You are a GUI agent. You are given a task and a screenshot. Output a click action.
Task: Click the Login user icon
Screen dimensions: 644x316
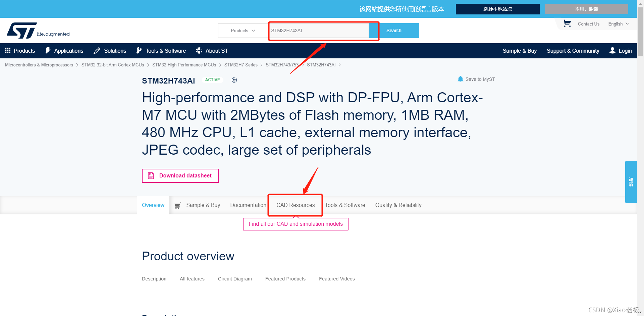(612, 50)
